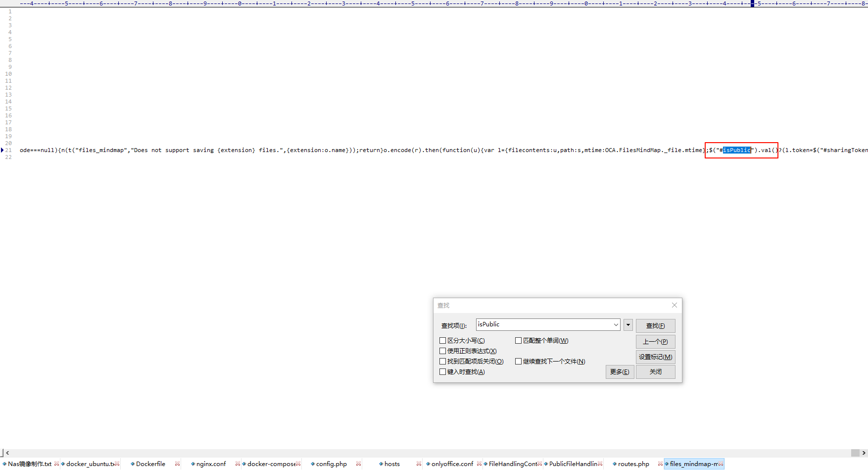
Task: Close the Dockerfile tab with its X icon
Action: pos(178,464)
